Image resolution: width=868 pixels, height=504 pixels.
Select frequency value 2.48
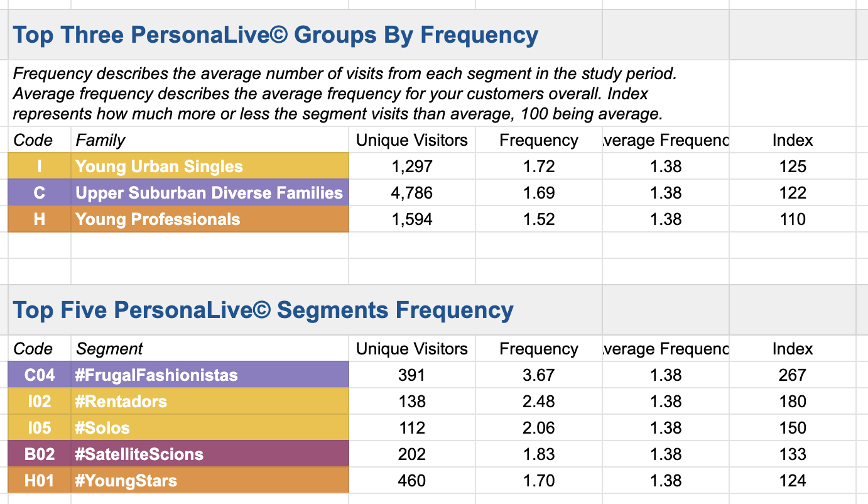click(x=539, y=402)
